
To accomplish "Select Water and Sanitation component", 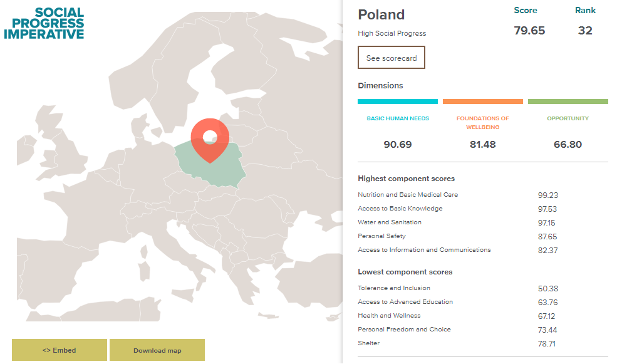I will pyautogui.click(x=390, y=222).
